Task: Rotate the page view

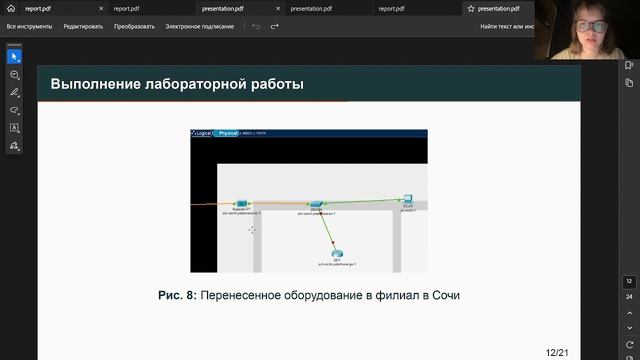Action: 629,344
